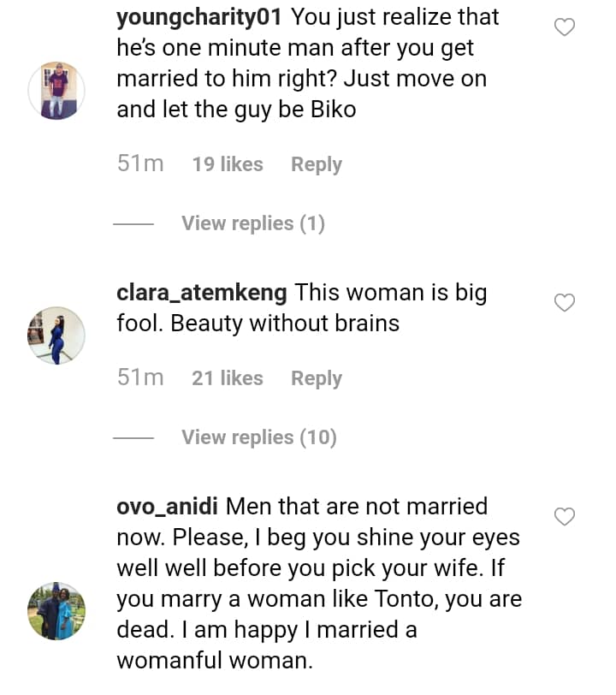This screenshot has width=616, height=695.
Task: Expand View replies (1)
Action: 253,223
